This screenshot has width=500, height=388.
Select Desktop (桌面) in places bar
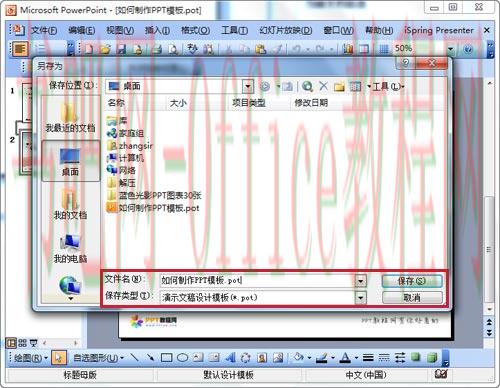click(70, 161)
